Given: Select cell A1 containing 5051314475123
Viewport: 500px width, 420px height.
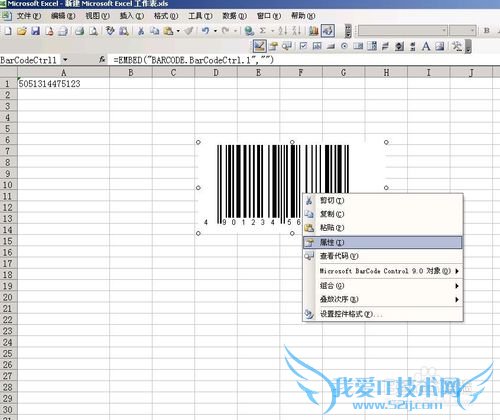Looking at the screenshot, I should (x=63, y=84).
